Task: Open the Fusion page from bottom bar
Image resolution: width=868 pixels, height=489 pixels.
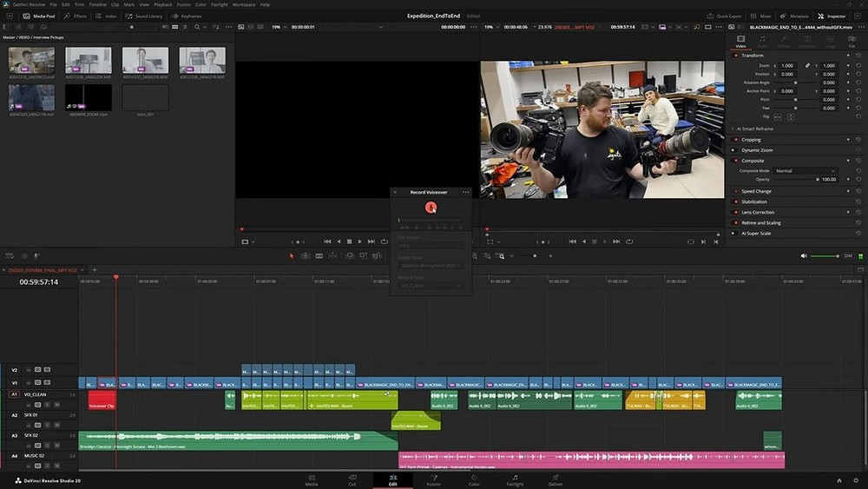Action: pyautogui.click(x=433, y=479)
